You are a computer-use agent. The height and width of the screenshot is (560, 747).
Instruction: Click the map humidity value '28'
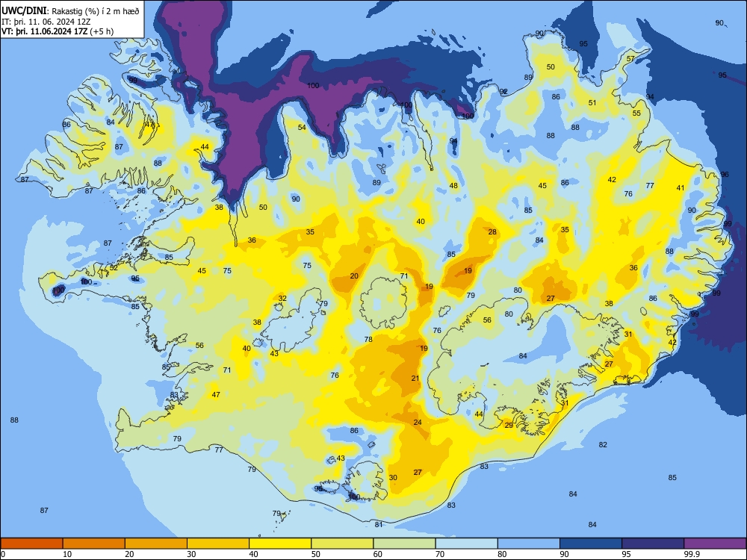coord(492,232)
